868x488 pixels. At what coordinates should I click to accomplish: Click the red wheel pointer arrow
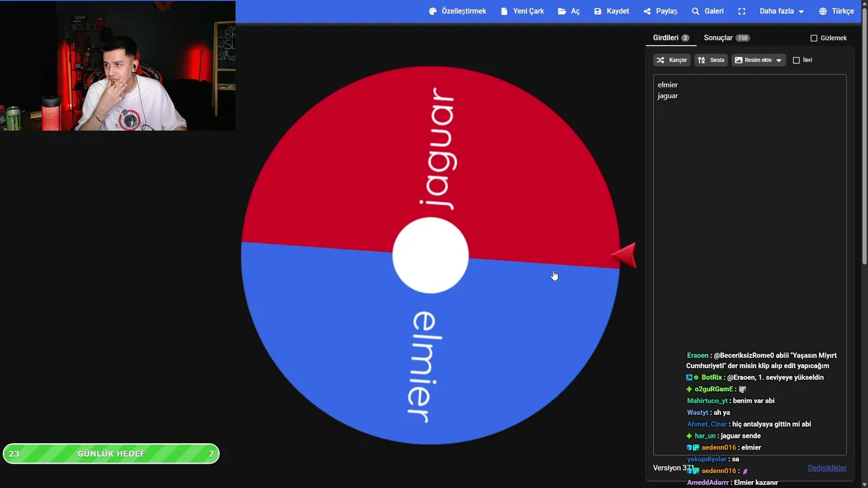(x=624, y=256)
